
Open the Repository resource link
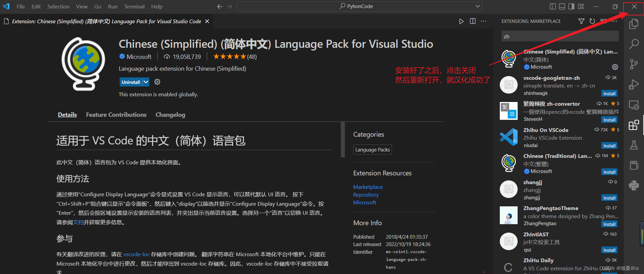click(x=366, y=195)
